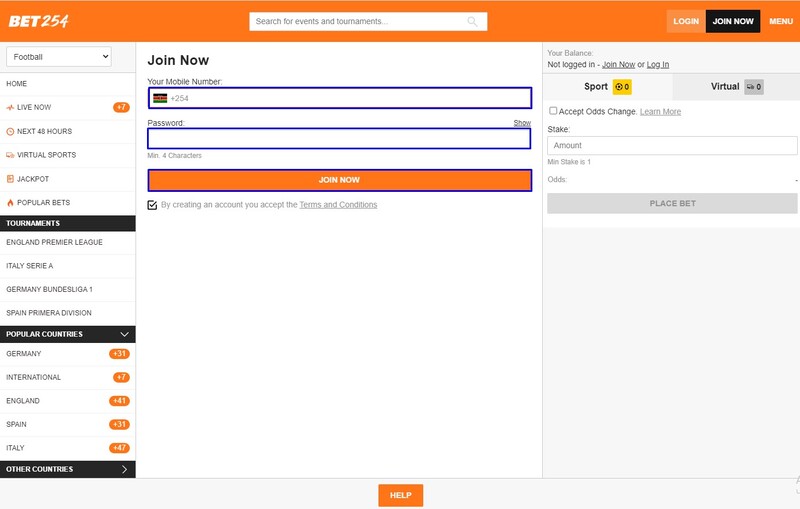Click the Popular Bets flame icon
The image size is (800, 509).
point(10,202)
